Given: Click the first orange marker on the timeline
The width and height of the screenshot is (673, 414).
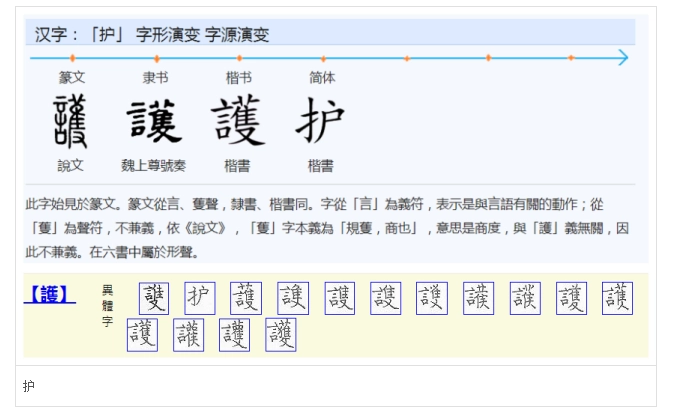Looking at the screenshot, I should [72, 58].
